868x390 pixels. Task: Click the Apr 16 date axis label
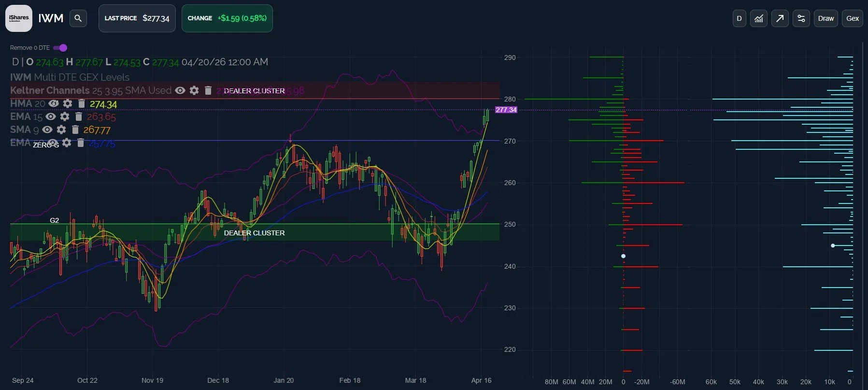(x=481, y=380)
